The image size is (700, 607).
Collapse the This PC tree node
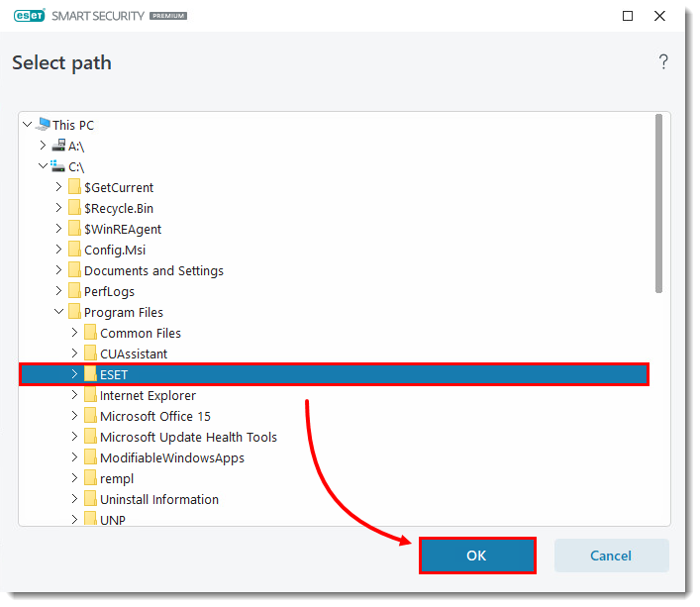[x=28, y=125]
